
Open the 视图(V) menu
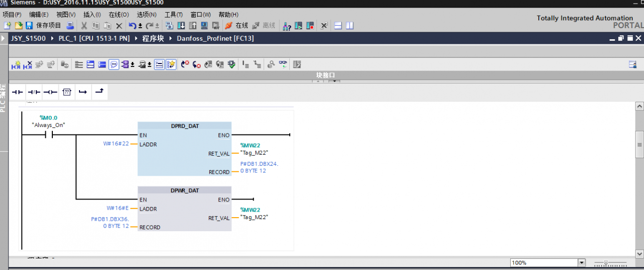pos(66,15)
